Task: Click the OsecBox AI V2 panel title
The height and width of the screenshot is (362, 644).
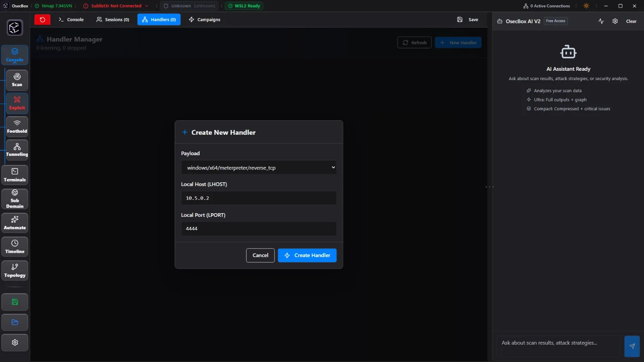Action: click(523, 21)
